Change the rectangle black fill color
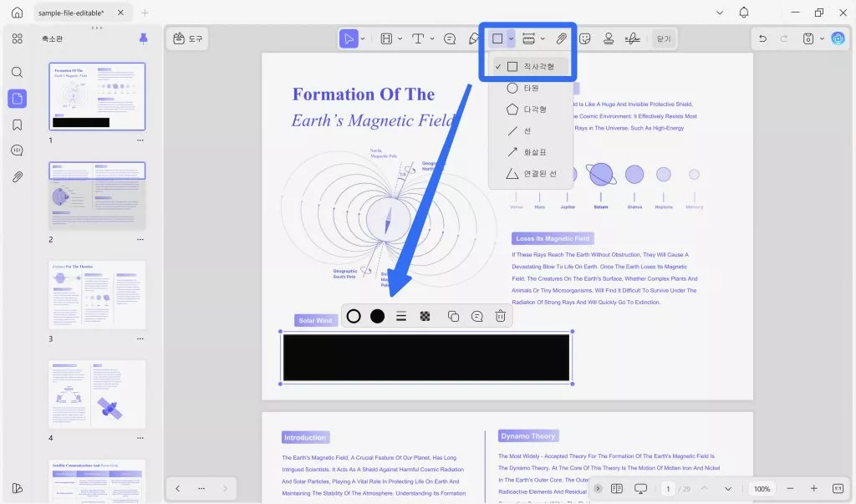 377,316
